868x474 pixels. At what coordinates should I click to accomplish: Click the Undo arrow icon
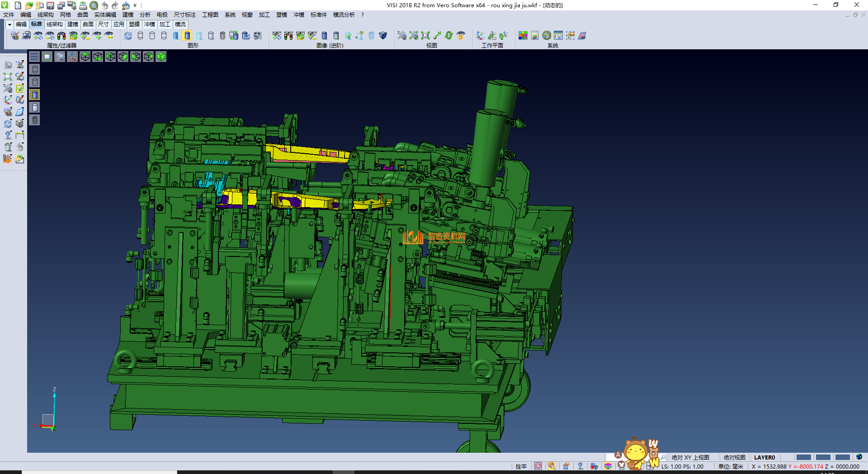(x=105, y=5)
